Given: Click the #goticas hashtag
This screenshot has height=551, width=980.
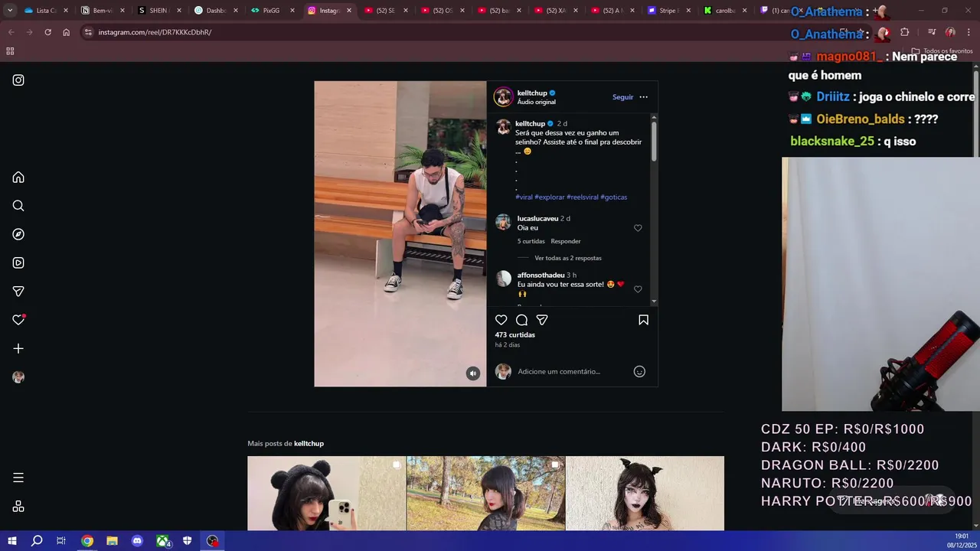Looking at the screenshot, I should (x=613, y=197).
